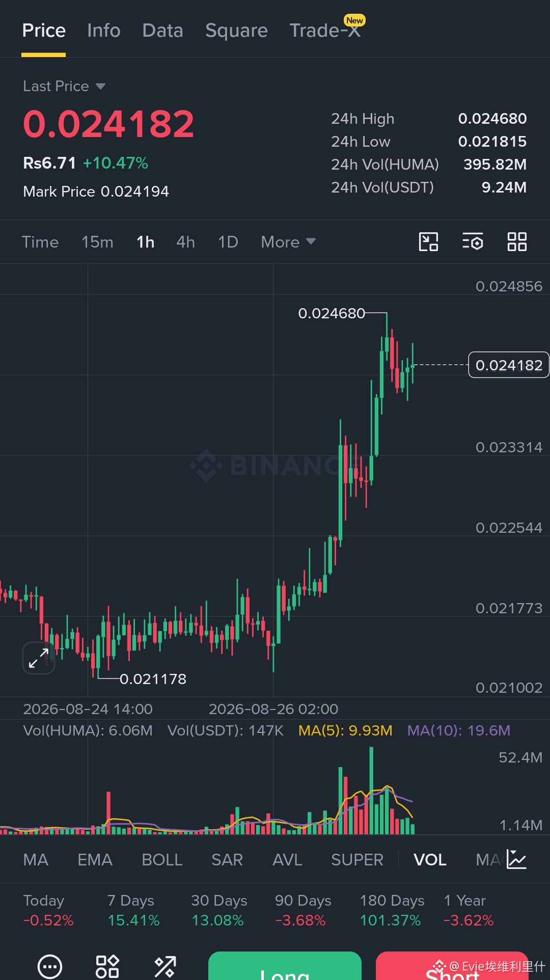Tap the 24h Vol(USDT) value 9.24M
Screen dimensions: 550x980
(504, 187)
